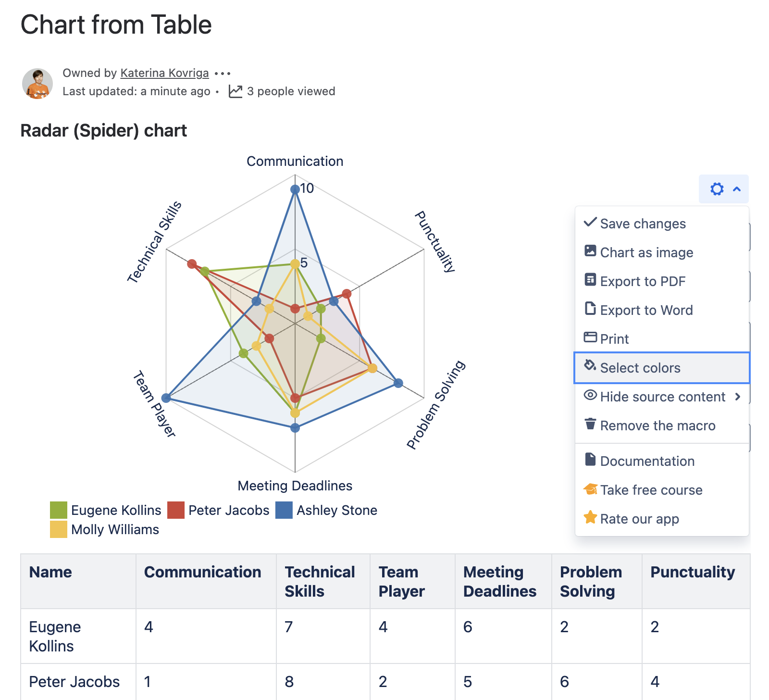Click the Export to PDF icon
The image size is (769, 700).
coord(590,280)
